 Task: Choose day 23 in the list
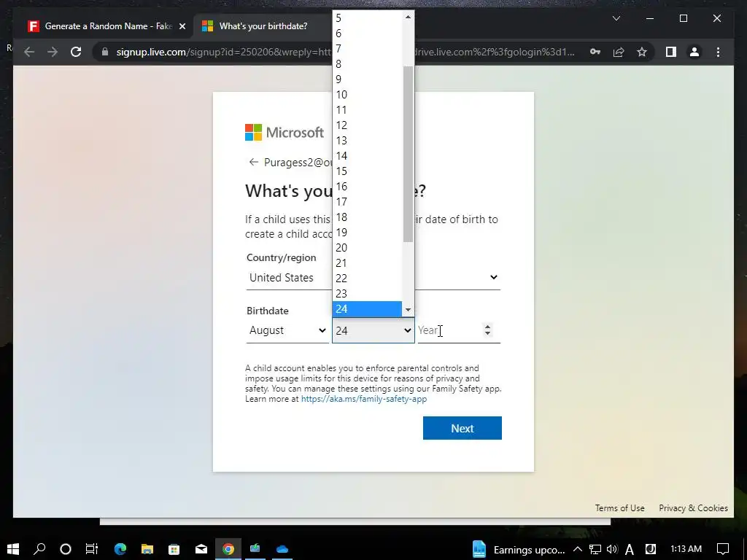coord(367,293)
